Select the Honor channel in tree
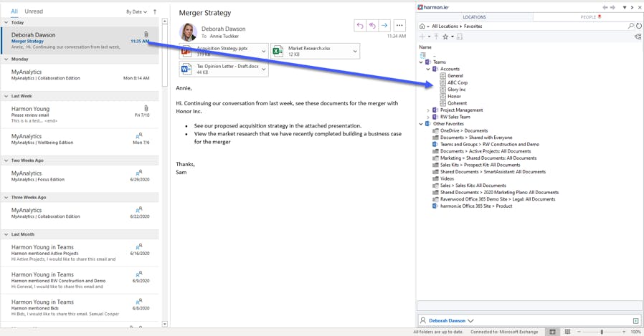 [x=454, y=97]
